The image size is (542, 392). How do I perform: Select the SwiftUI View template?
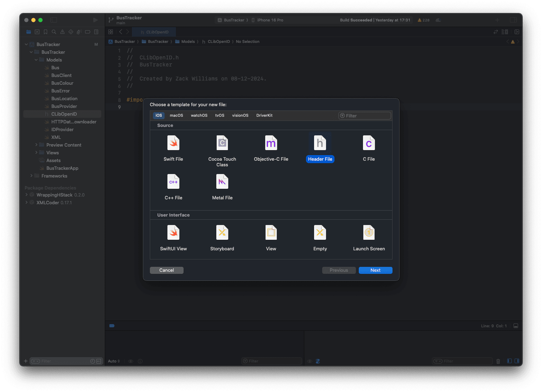173,238
